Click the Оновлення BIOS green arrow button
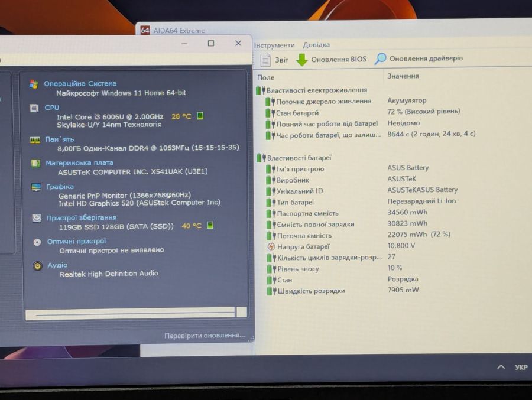This screenshot has height=400, width=532. (331, 59)
